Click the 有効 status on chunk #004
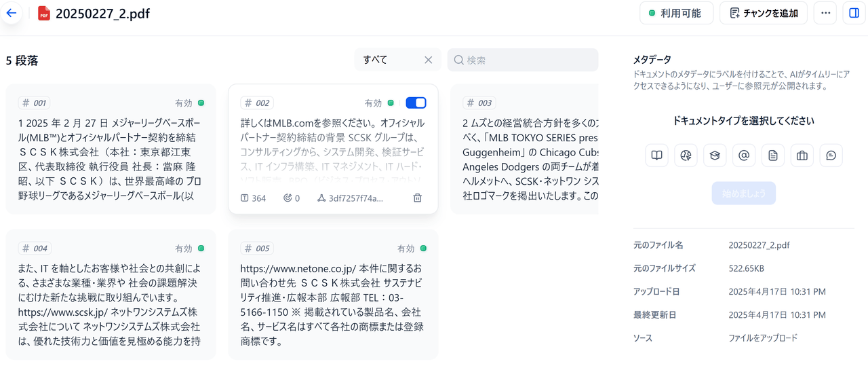 click(x=189, y=249)
